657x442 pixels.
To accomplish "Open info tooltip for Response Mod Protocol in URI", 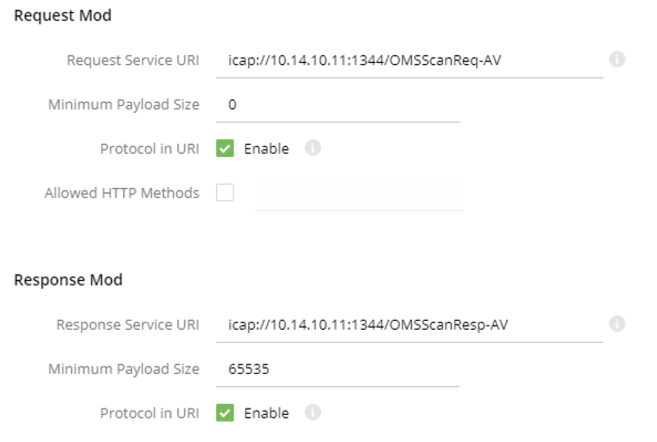I will point(313,412).
